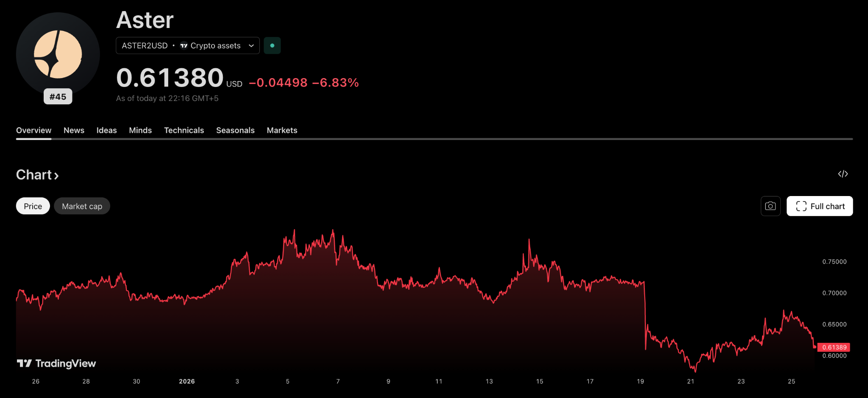
Task: Click the 0.61389 current price label
Action: (834, 347)
